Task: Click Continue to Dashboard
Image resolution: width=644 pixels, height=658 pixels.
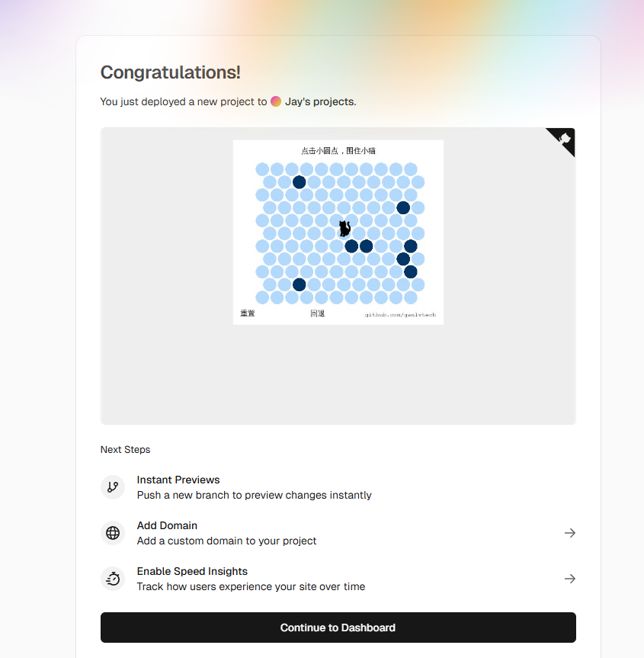Action: click(338, 627)
